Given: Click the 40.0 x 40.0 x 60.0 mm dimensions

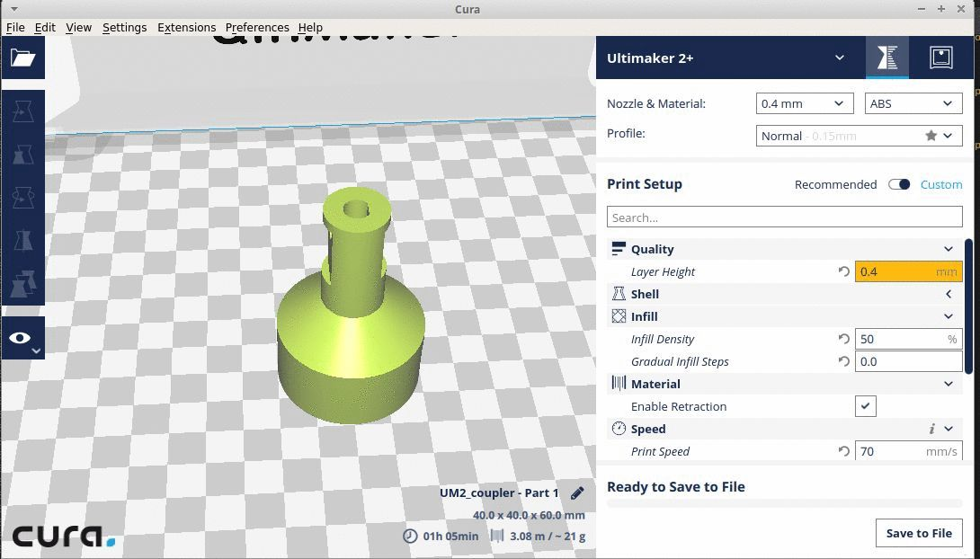Looking at the screenshot, I should [529, 516].
